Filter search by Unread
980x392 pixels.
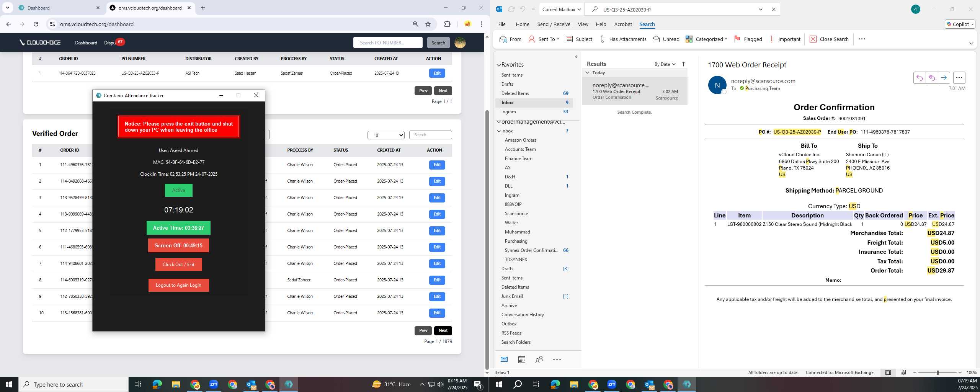pyautogui.click(x=666, y=39)
